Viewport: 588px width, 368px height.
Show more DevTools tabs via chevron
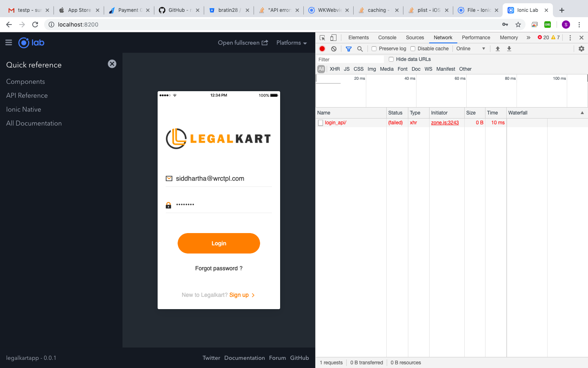coord(528,38)
